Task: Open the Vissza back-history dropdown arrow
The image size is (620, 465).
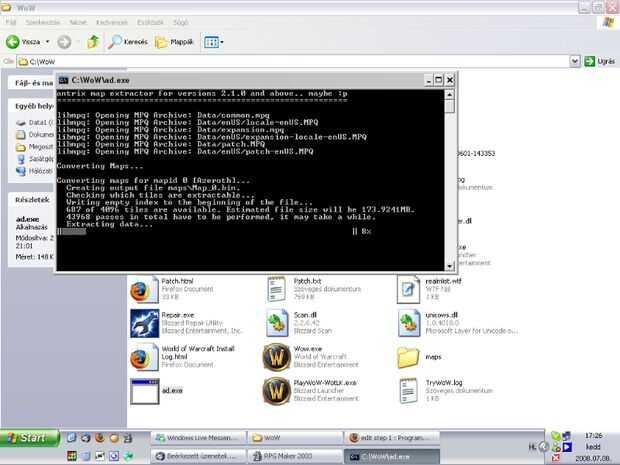Action: tap(47, 42)
